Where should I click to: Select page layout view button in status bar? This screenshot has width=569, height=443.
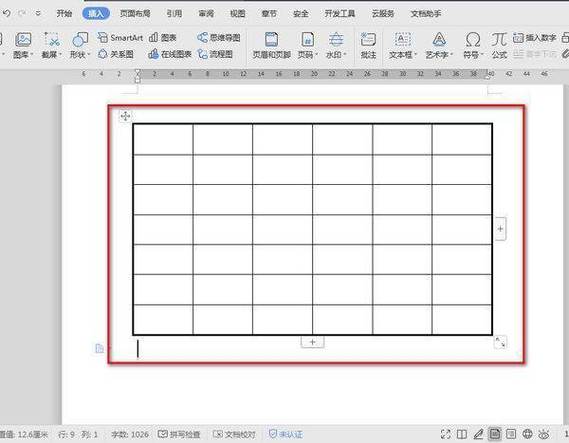495,434
